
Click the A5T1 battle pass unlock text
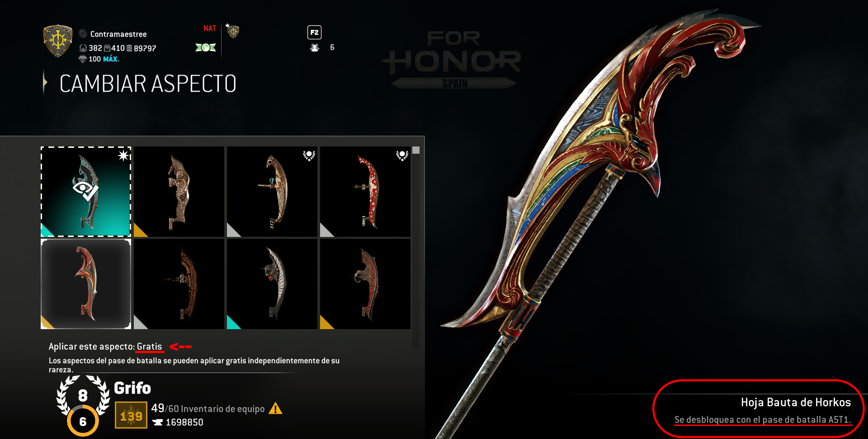point(763,420)
